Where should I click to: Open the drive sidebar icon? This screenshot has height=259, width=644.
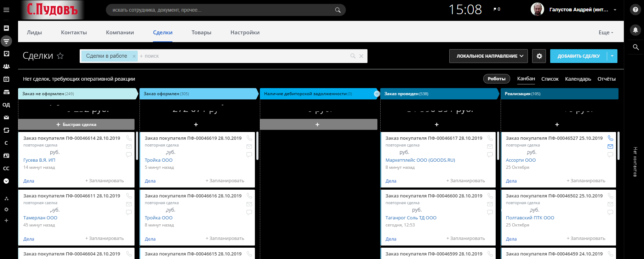point(6,92)
